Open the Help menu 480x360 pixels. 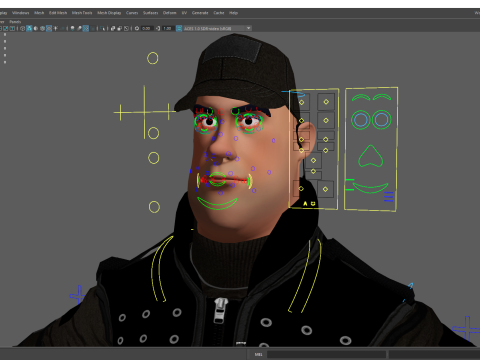[233, 13]
